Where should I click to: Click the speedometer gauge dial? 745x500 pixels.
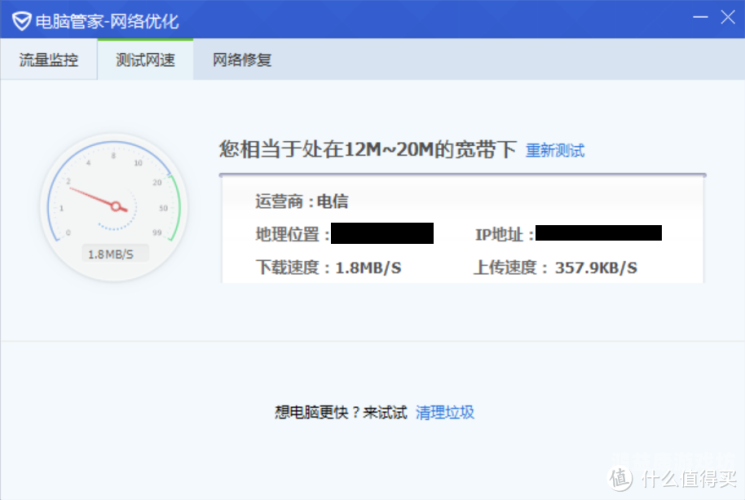(x=114, y=207)
